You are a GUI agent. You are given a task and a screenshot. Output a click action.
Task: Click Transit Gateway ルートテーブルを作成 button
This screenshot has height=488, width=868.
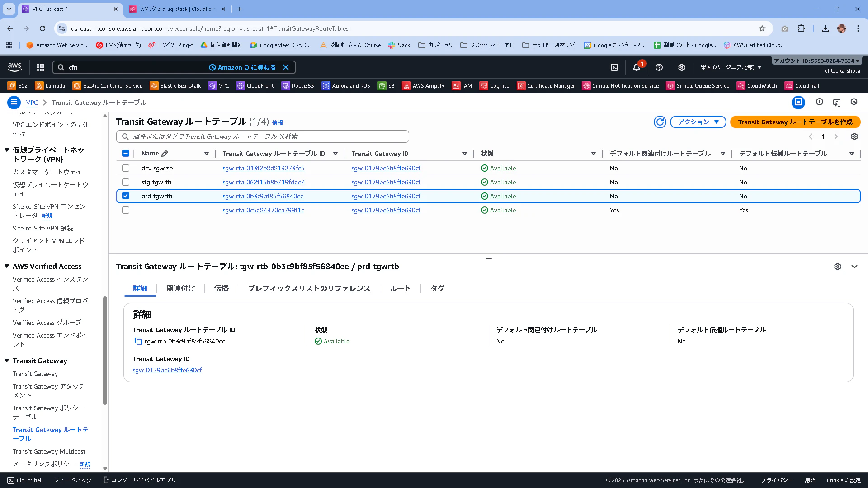tap(795, 122)
